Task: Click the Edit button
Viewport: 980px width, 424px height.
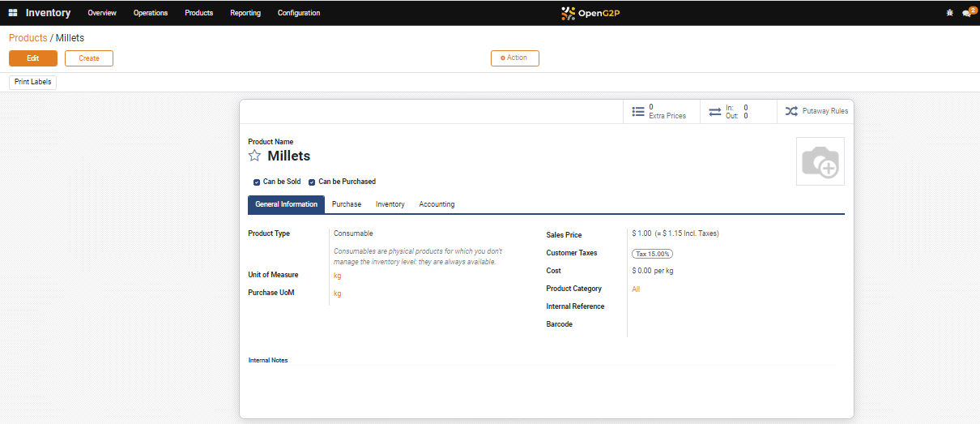Action: (33, 58)
